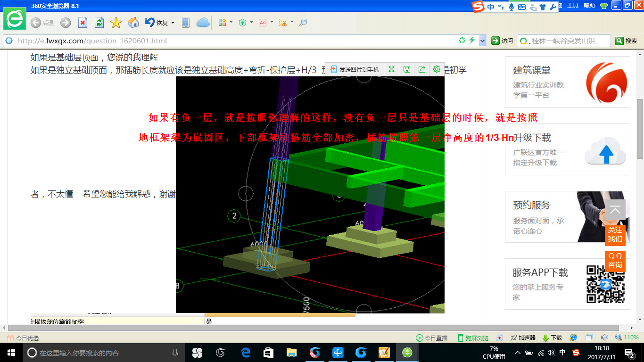The height and width of the screenshot is (362, 644).
Task: Click the forward navigation arrow
Action: pyautogui.click(x=66, y=23)
